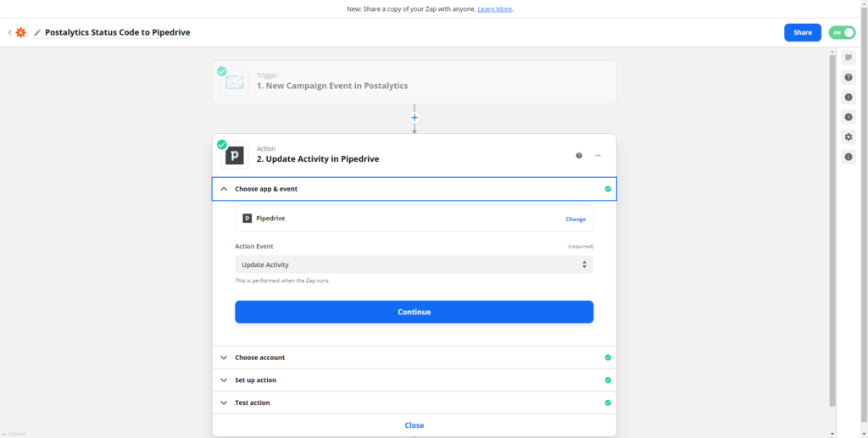Screen dimensions: 868x438
Task: Collapse the Choose app & event section
Action: click(414, 189)
